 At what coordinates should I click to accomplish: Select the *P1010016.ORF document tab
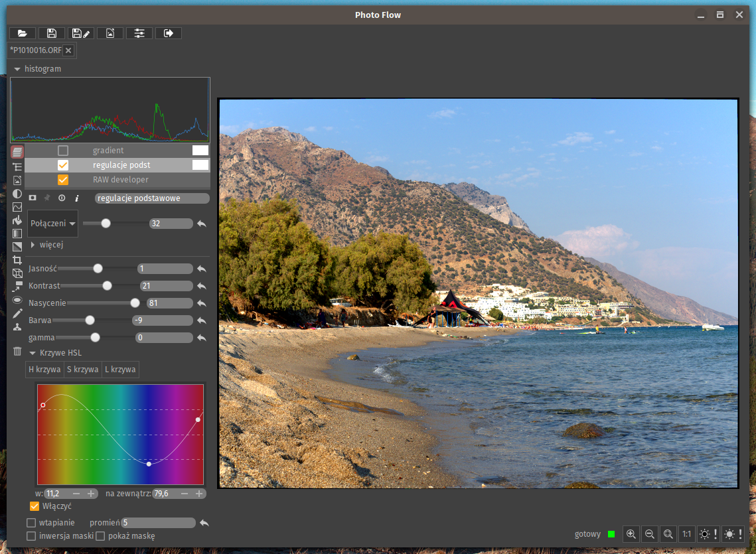click(36, 50)
